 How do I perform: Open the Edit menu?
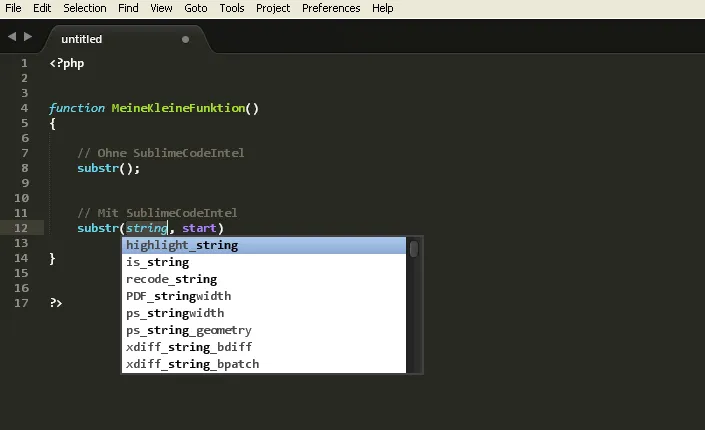tap(42, 8)
